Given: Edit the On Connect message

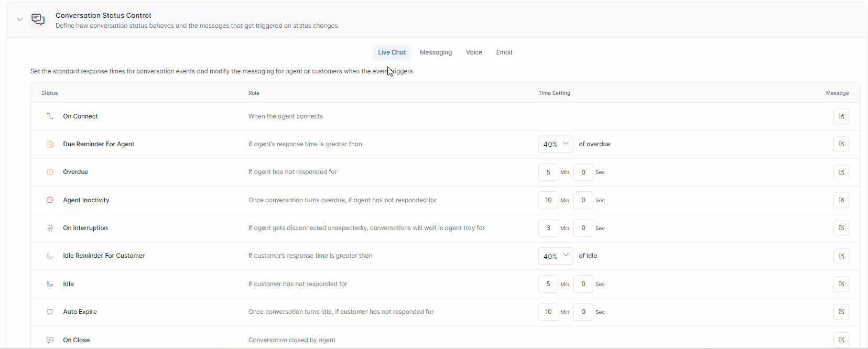Looking at the screenshot, I should tap(841, 116).
